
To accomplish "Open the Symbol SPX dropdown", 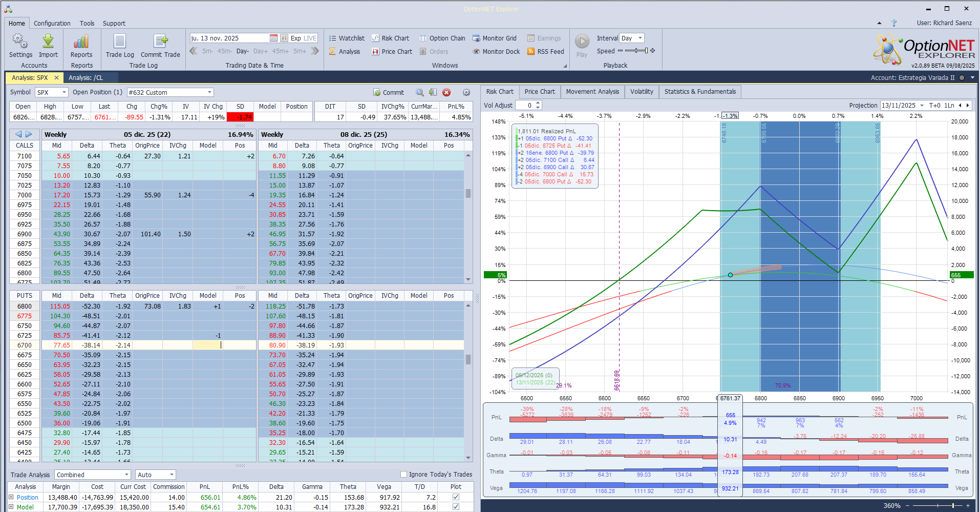I will [x=65, y=92].
